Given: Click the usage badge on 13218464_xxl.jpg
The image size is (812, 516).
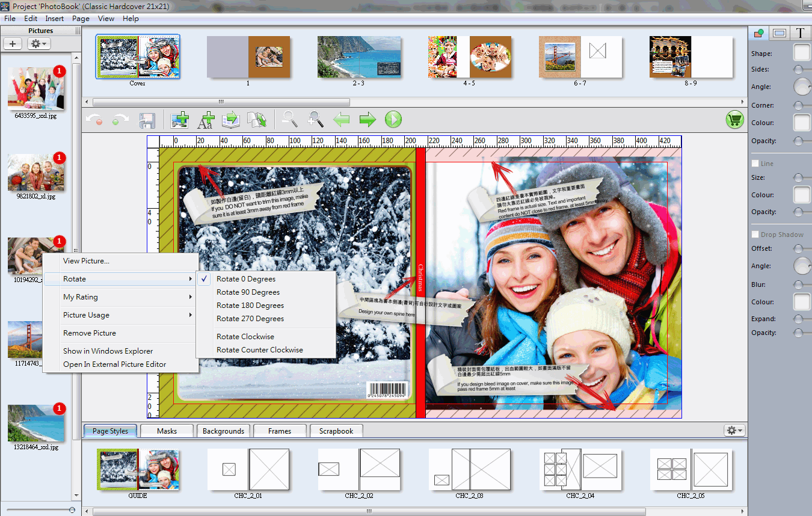Looking at the screenshot, I should 59,409.
